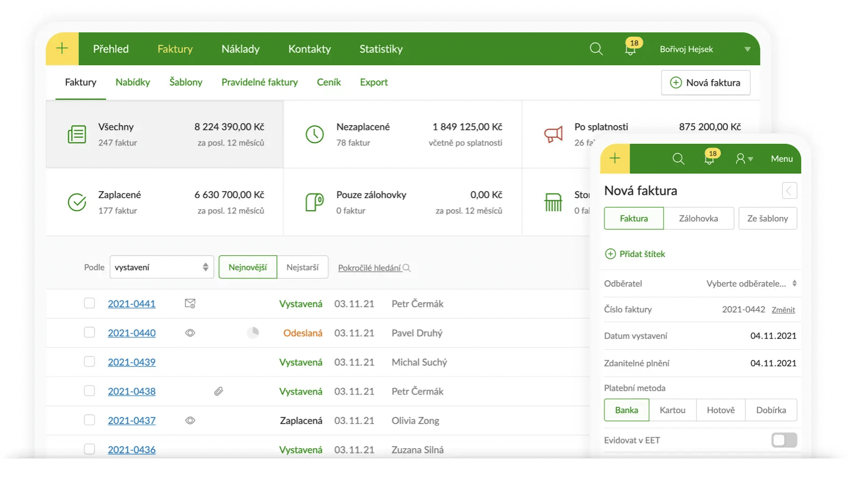The image size is (868, 487).
Task: Click partial payment pie icon on 2021-0440
Action: pos(253,332)
